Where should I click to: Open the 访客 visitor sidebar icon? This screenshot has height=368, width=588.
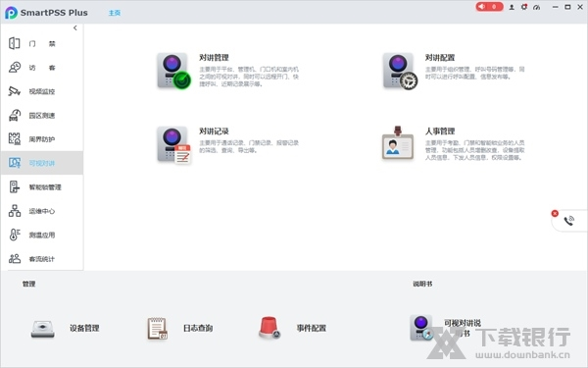[x=15, y=68]
